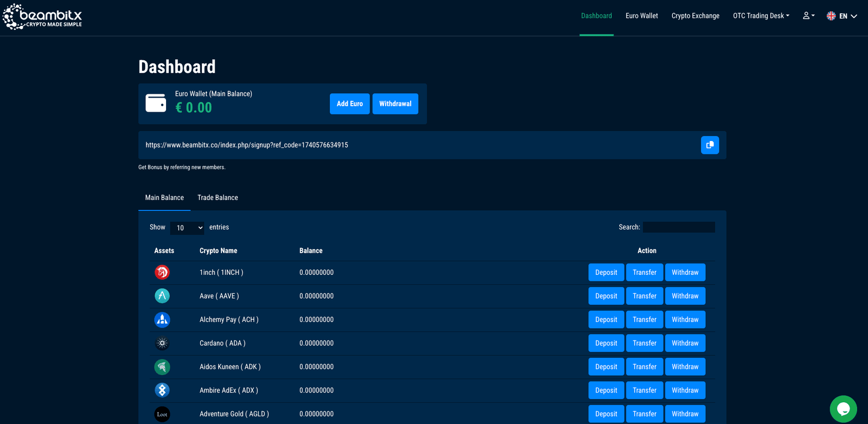Transfer 1inch balance
This screenshot has width=868, height=424.
coord(644,272)
